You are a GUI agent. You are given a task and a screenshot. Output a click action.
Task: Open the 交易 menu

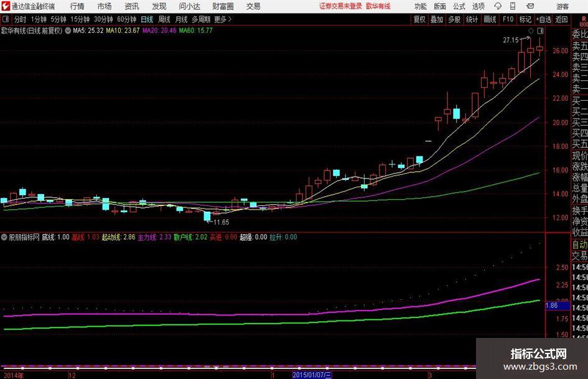(253, 6)
